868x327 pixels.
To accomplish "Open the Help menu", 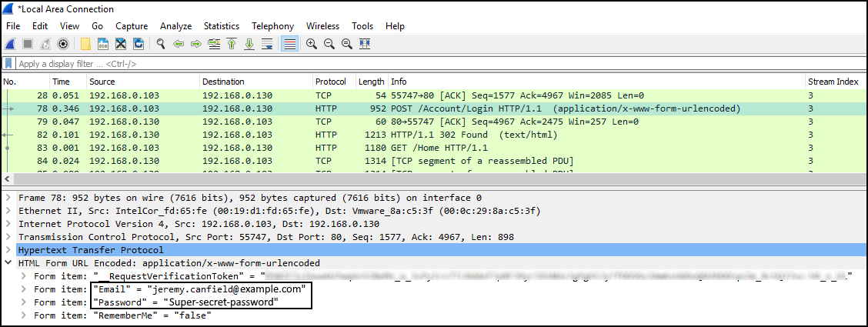I will coord(396,26).
